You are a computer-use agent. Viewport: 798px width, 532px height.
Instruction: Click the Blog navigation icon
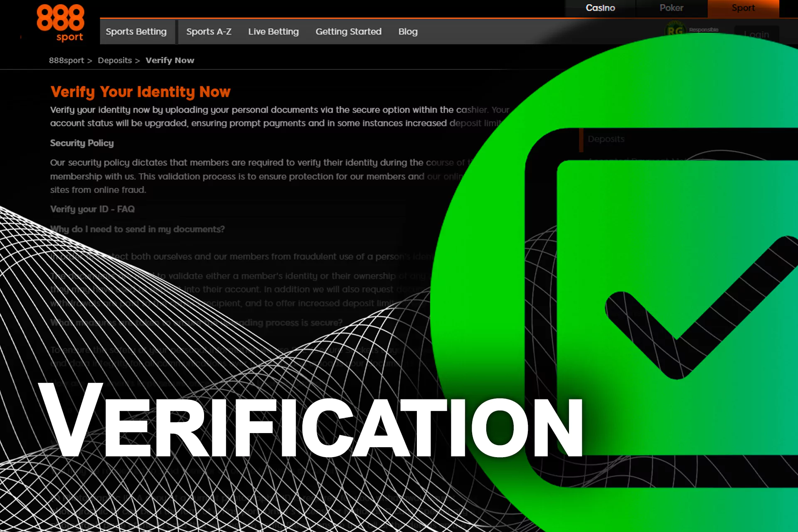(x=408, y=32)
